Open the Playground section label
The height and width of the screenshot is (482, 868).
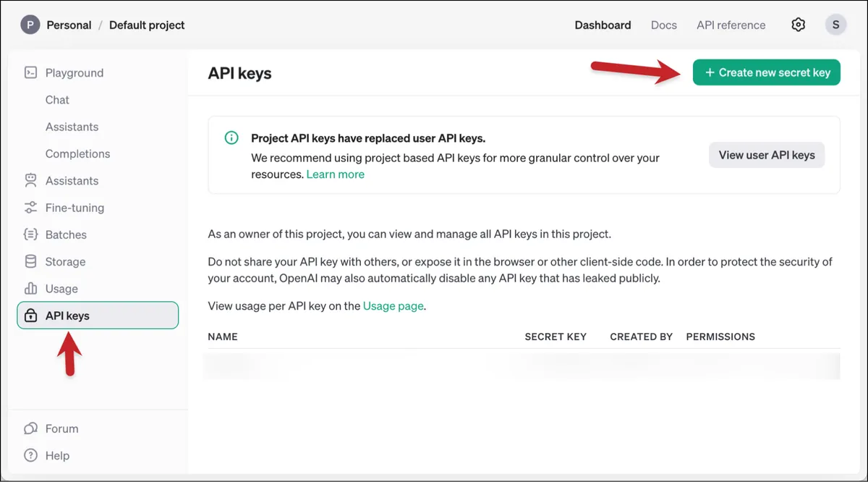tap(75, 72)
